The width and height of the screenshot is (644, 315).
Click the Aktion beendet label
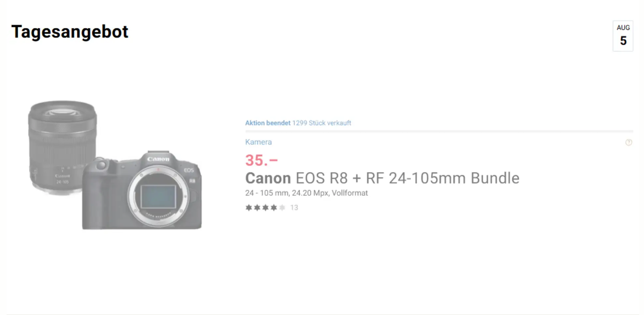[267, 123]
